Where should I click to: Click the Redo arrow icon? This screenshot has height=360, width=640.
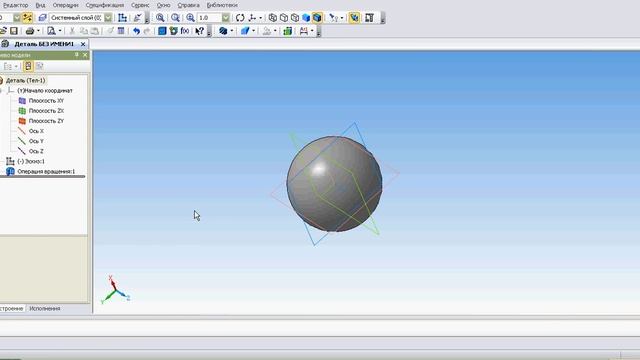(147, 31)
